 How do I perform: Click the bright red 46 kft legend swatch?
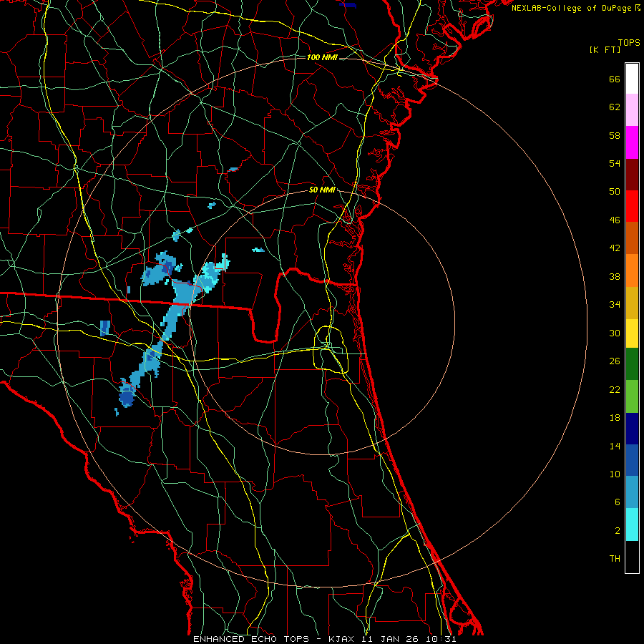coord(632,206)
